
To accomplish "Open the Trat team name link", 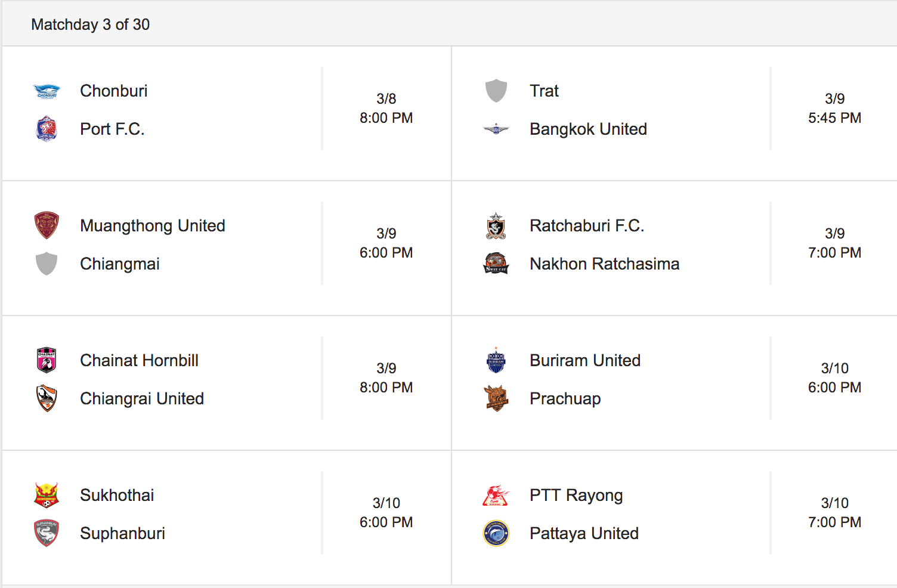I will click(544, 91).
